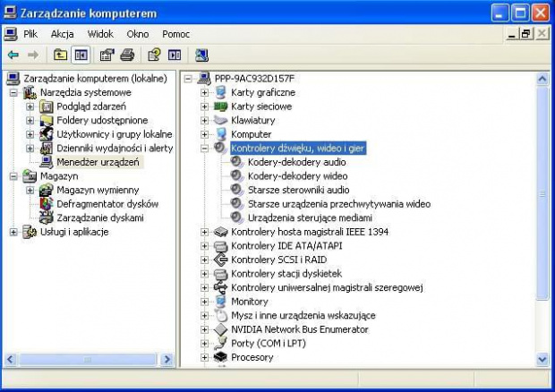Click the Up one level folder icon

(x=61, y=55)
